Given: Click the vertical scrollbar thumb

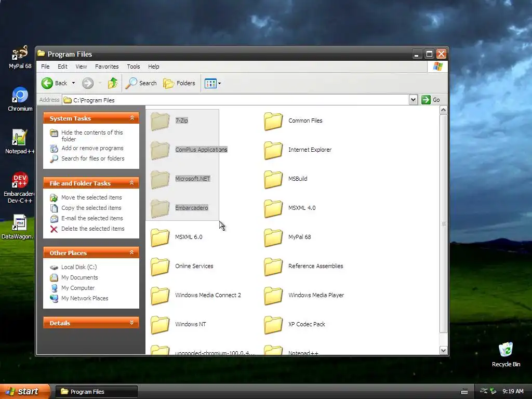Looking at the screenshot, I should [x=443, y=223].
